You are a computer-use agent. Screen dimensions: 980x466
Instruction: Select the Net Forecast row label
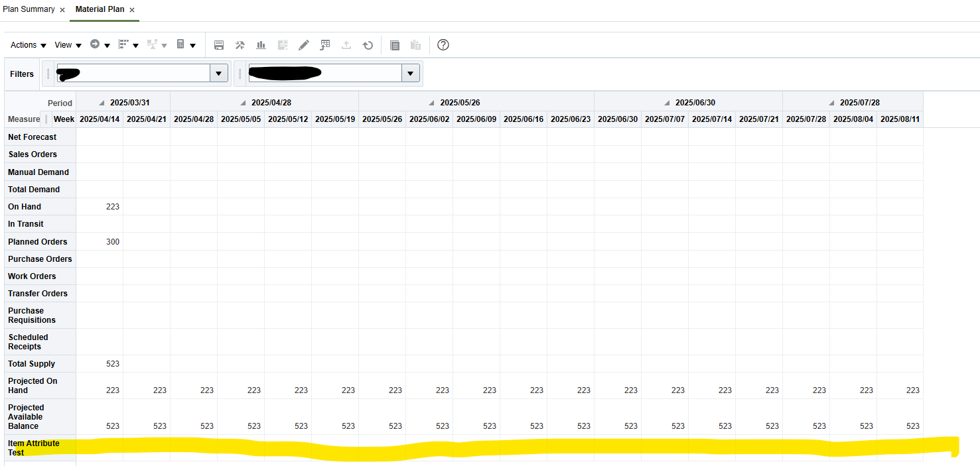(32, 137)
